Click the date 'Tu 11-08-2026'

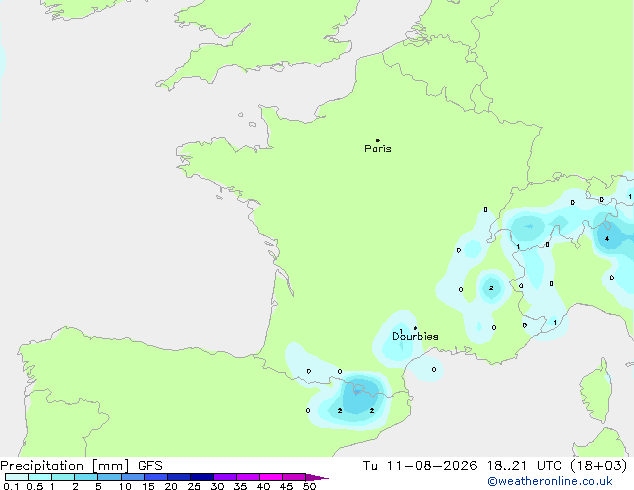(x=420, y=466)
